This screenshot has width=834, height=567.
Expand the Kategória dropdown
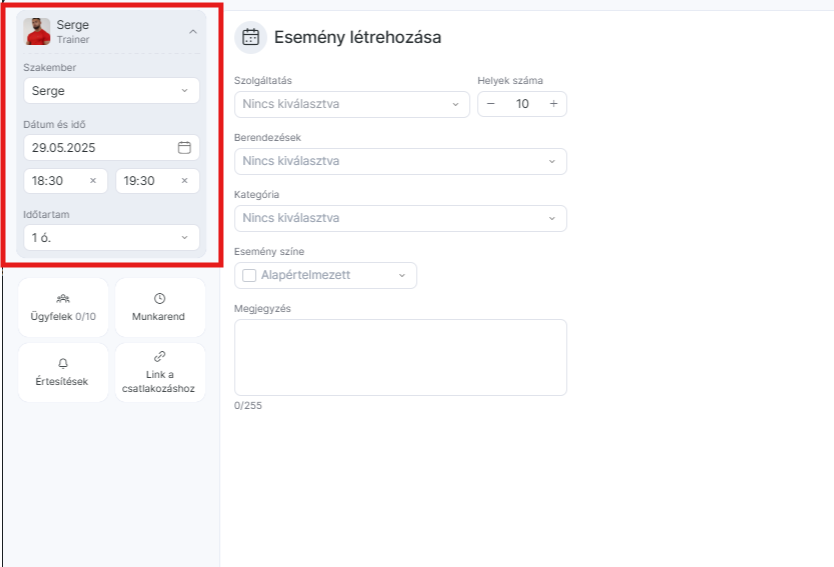[401, 218]
